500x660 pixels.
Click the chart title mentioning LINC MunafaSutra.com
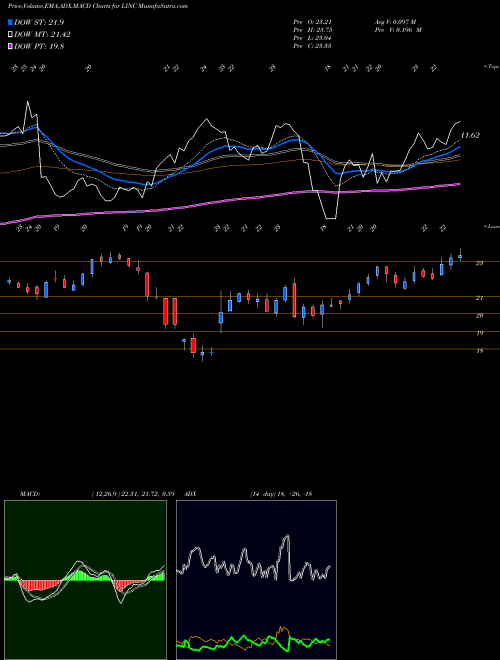tap(98, 6)
